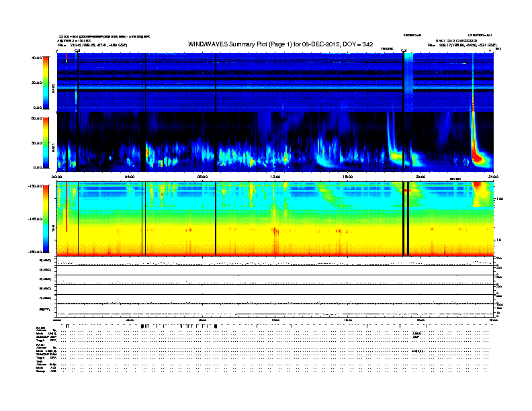Image resolution: width=532 pixels, height=411 pixels.
Task: Click the first Cal marker near 01:00
Action: 77,50
